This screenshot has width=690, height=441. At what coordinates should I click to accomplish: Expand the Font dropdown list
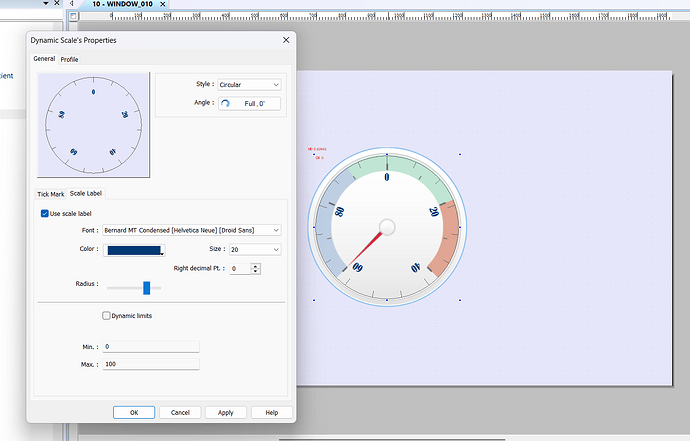(x=275, y=230)
